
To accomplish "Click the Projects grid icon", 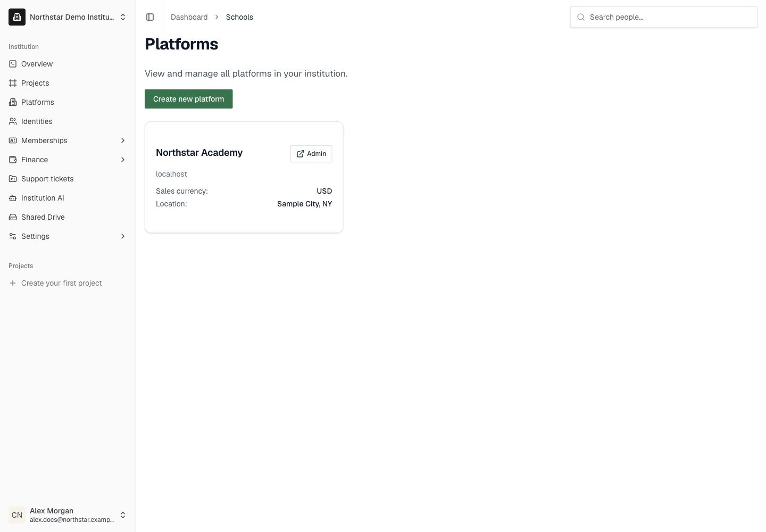I will (13, 83).
